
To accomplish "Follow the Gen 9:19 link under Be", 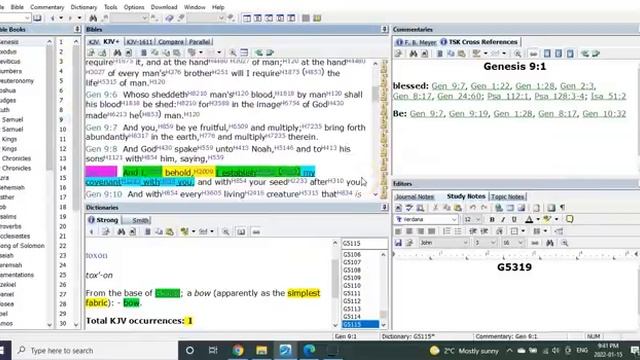I will pos(468,113).
